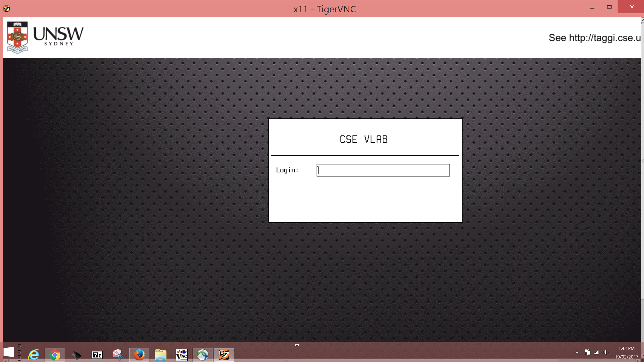Open the laptop icon in taskbar
644x362 pixels.
(76, 355)
